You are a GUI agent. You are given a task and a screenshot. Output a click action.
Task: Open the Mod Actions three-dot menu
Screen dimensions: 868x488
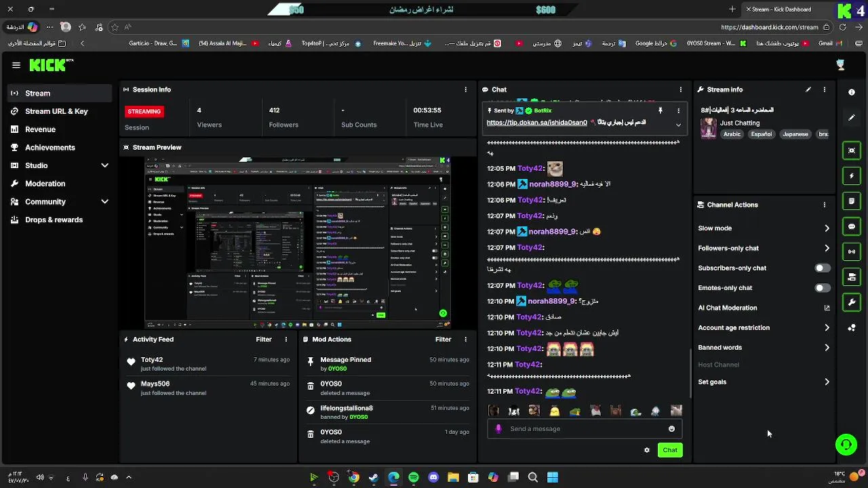pyautogui.click(x=465, y=340)
